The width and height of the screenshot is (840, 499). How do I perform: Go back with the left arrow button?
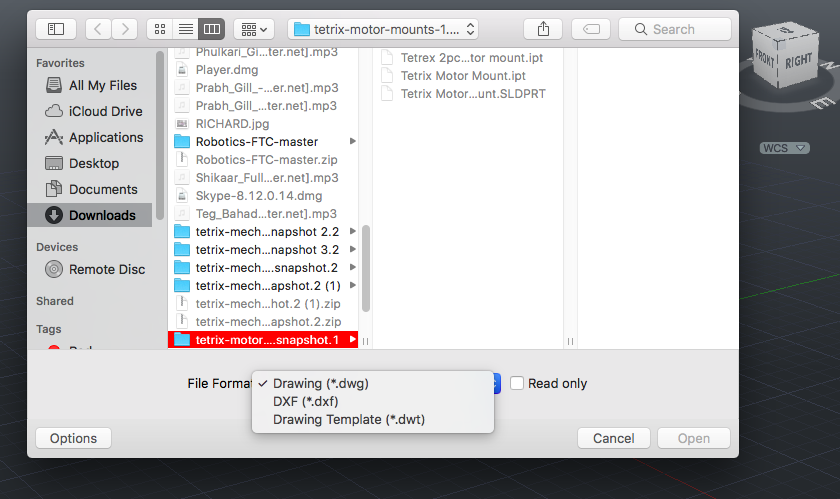click(98, 29)
